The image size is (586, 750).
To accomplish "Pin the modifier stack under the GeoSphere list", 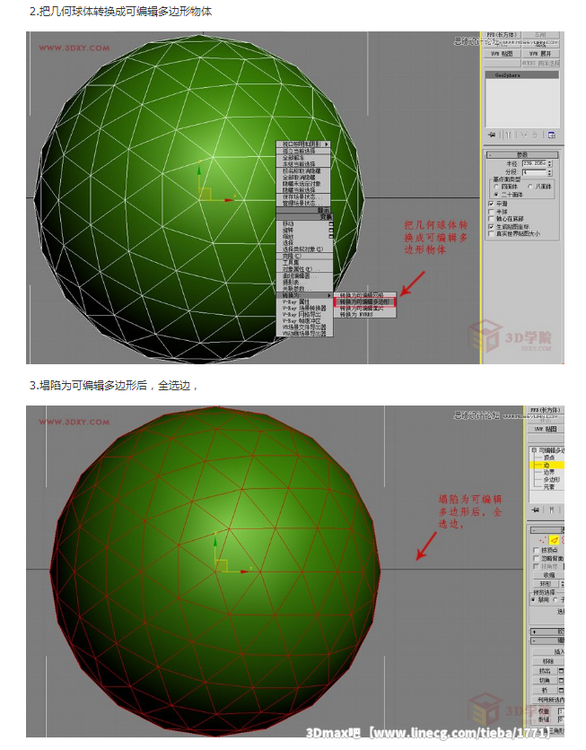I will pyautogui.click(x=492, y=135).
